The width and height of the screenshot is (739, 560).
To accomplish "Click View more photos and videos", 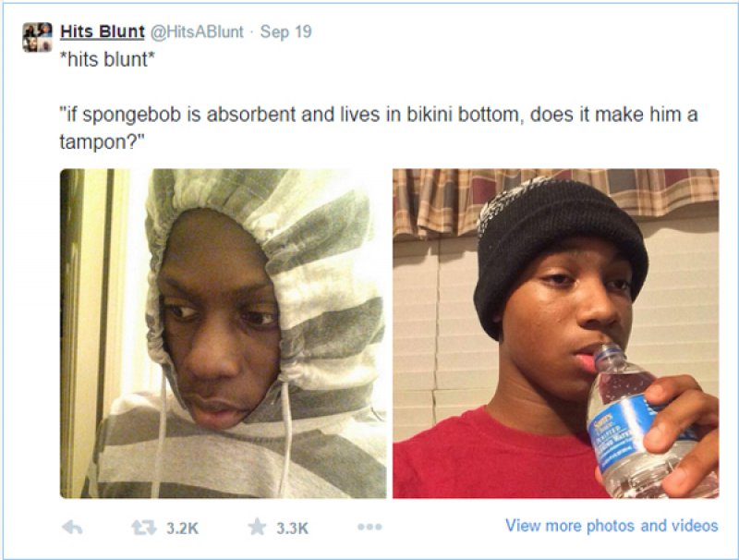I will (x=612, y=526).
